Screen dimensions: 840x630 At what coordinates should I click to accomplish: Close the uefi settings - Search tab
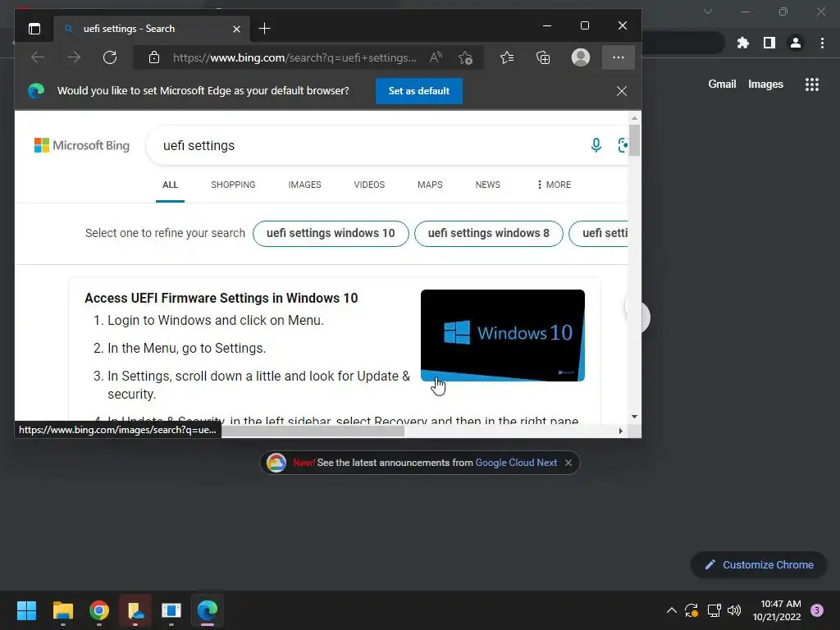pyautogui.click(x=236, y=29)
